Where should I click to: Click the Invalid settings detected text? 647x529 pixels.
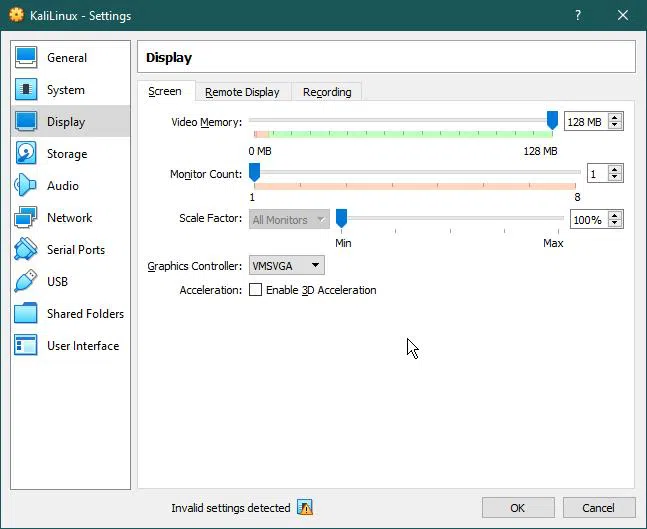click(231, 508)
